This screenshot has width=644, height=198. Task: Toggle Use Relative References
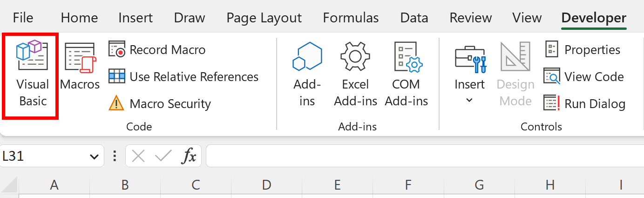click(183, 76)
